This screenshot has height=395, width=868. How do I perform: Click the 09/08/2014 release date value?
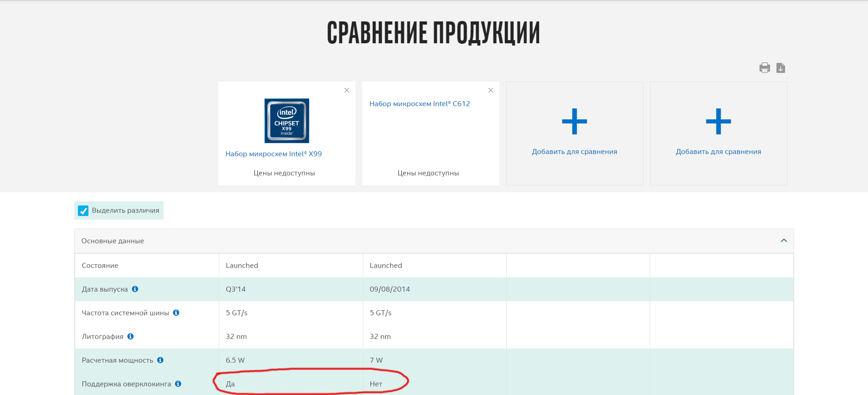click(x=390, y=289)
